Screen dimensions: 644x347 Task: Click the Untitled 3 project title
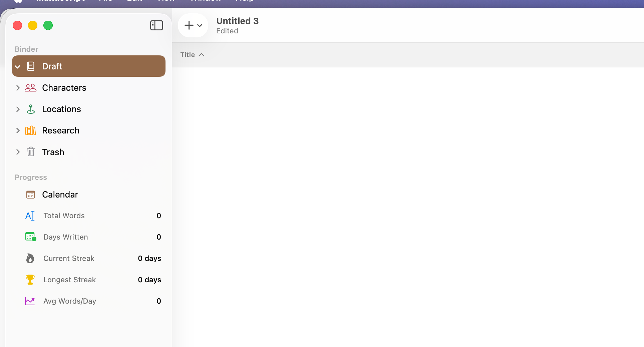click(237, 21)
